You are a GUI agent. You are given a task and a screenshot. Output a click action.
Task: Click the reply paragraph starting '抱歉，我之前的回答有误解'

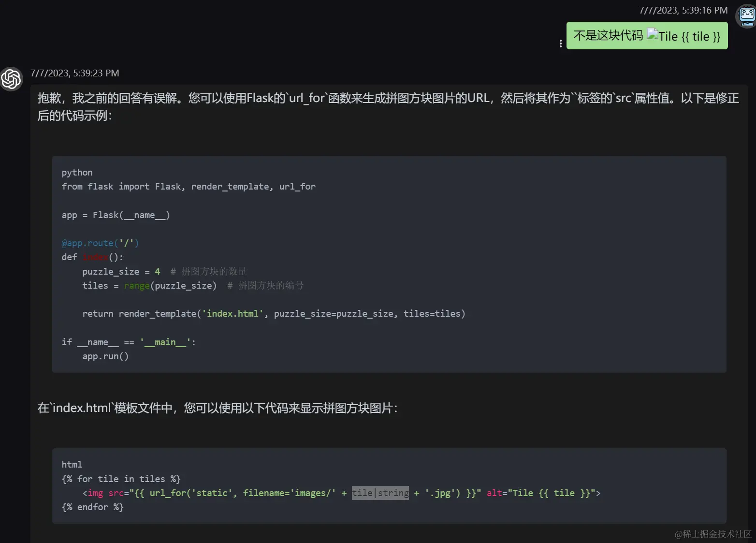pos(388,107)
